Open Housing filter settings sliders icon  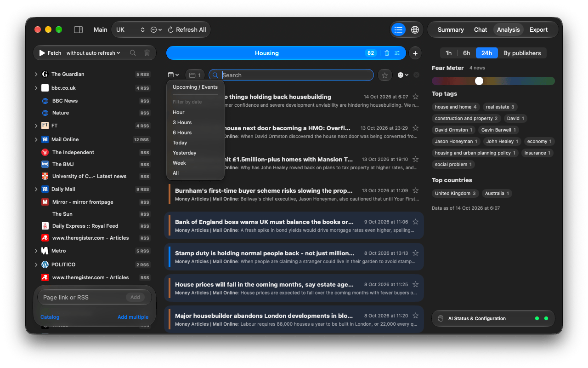click(397, 53)
